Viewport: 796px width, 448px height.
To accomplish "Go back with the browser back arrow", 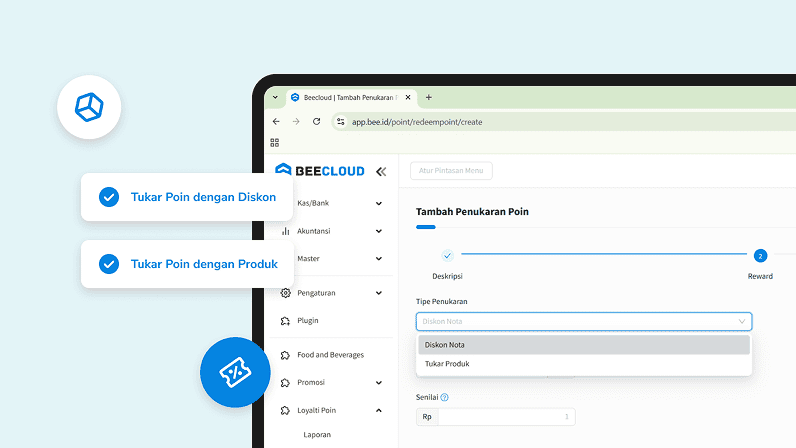I will [276, 121].
